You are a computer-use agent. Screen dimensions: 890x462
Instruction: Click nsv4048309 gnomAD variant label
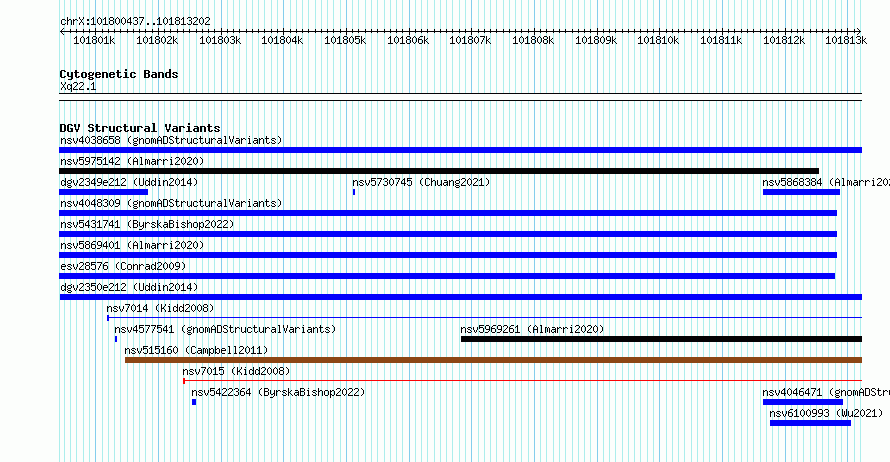(171, 203)
